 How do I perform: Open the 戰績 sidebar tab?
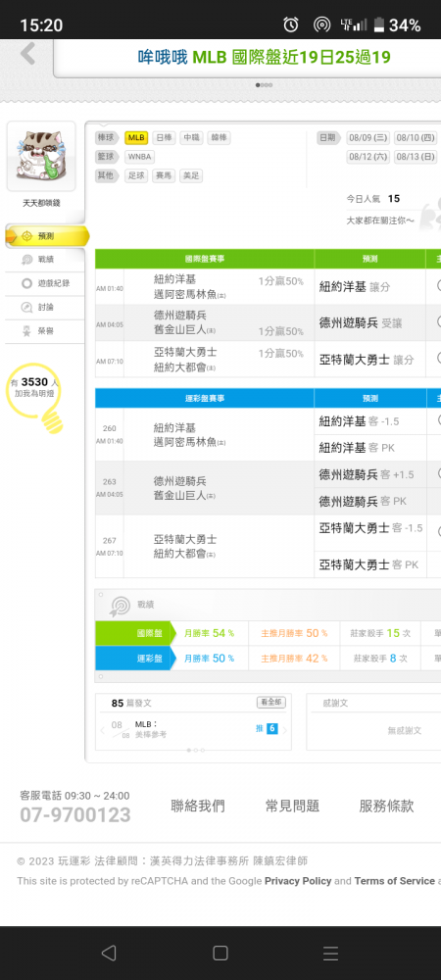pyautogui.click(x=45, y=260)
